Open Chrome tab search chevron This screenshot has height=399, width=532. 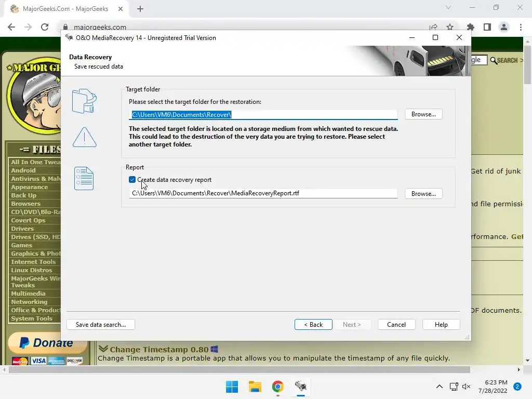pos(448,7)
